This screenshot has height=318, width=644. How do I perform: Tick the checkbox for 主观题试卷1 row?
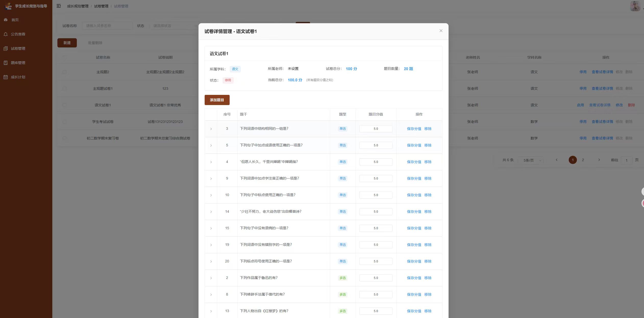pos(65,88)
